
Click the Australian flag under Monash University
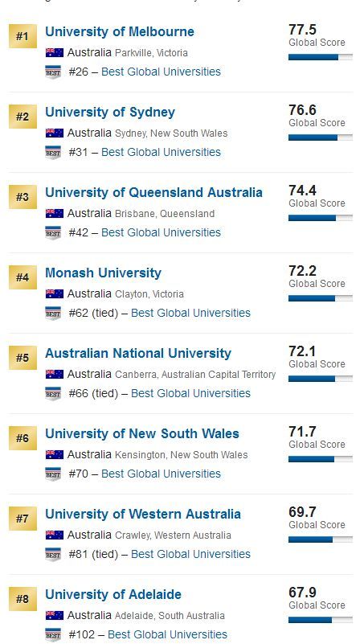pyautogui.click(x=55, y=294)
